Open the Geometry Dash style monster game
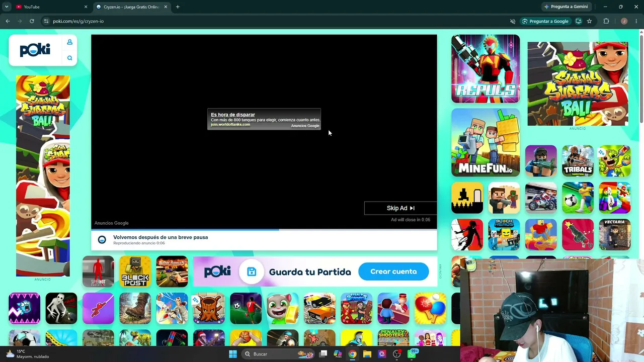 (24, 308)
